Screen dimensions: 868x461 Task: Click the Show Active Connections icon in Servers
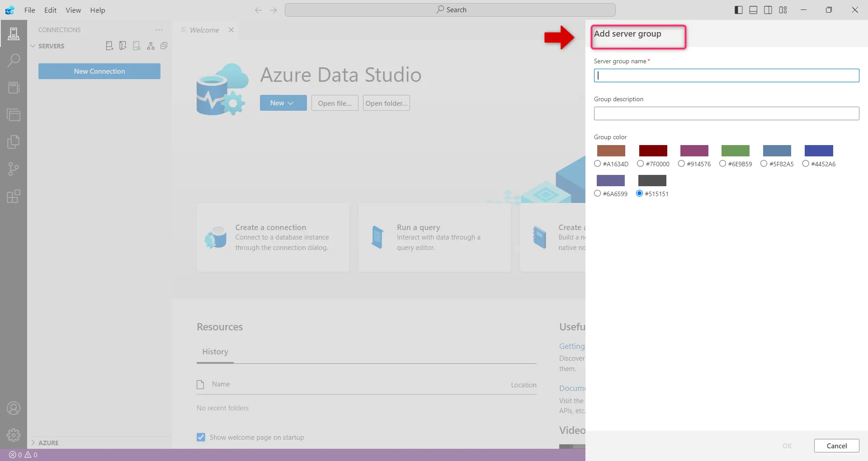[x=137, y=46]
